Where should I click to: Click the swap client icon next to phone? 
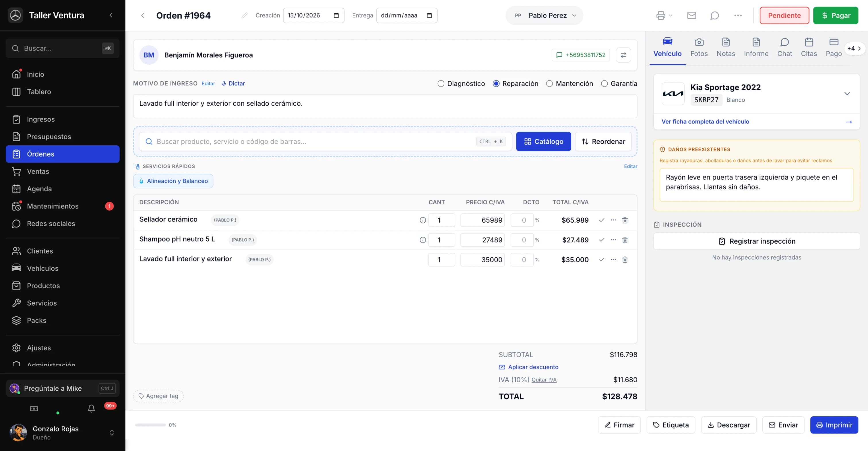(x=623, y=55)
